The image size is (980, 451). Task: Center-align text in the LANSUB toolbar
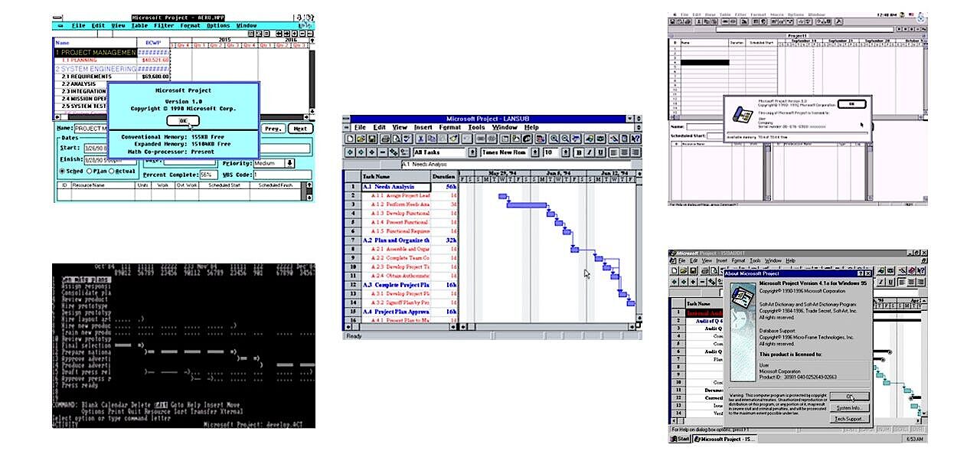[x=625, y=152]
